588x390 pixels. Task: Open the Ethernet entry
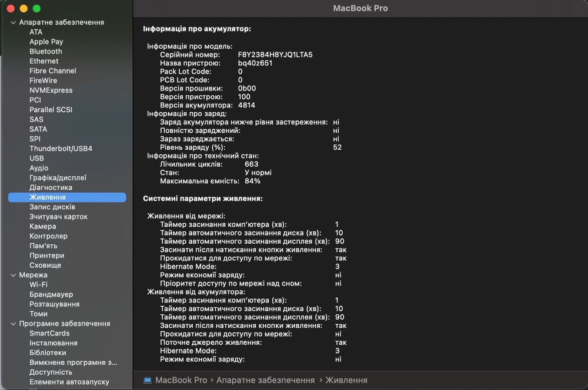tap(44, 62)
